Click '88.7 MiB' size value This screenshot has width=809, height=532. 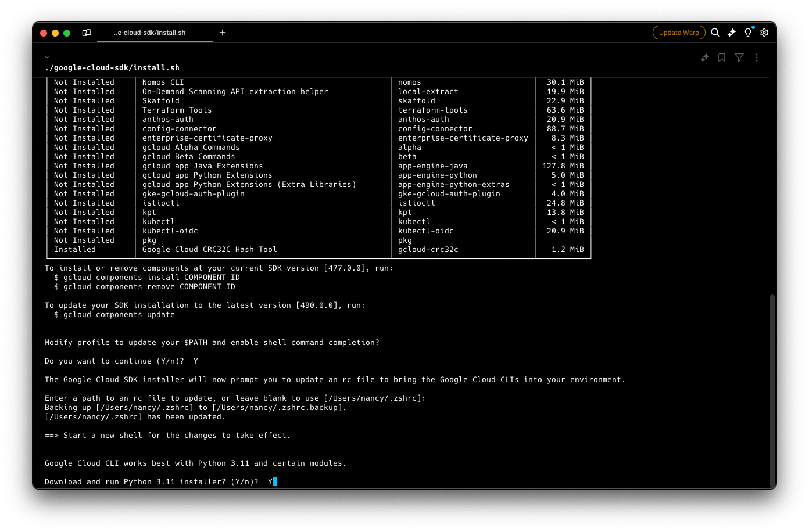pos(565,129)
